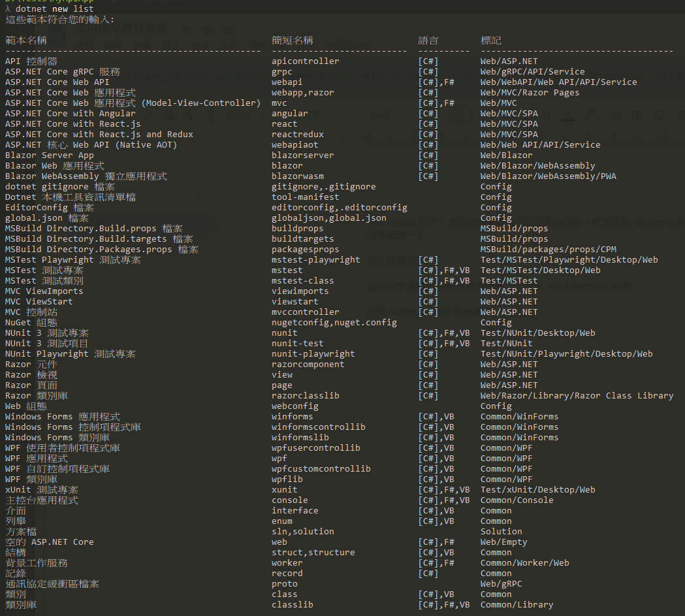
Task: Click the 'wpflib' short name
Action: coord(287,479)
